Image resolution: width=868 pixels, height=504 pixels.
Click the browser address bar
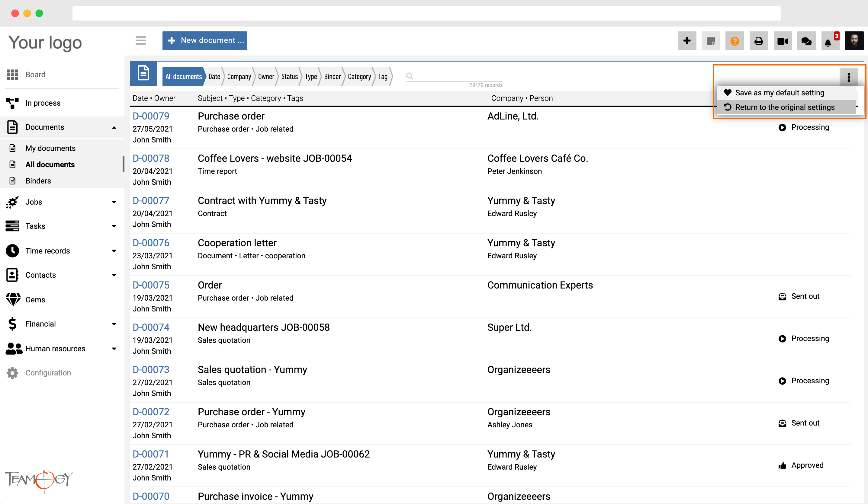427,13
